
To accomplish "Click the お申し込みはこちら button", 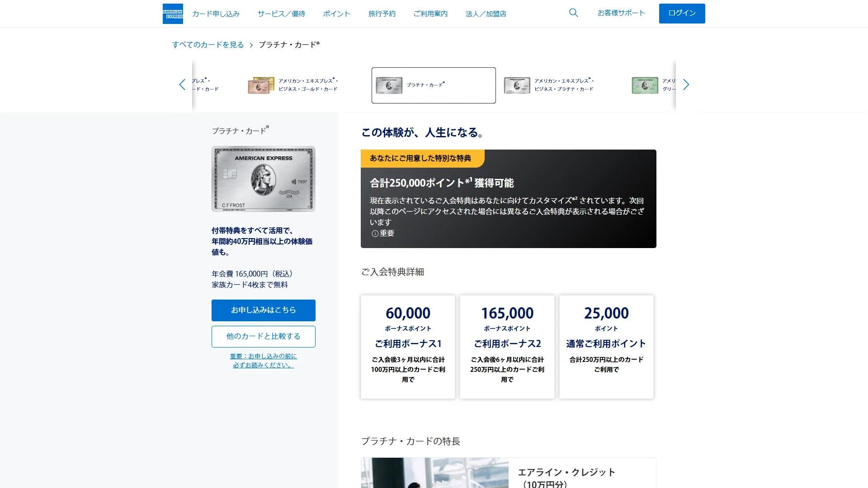I will pyautogui.click(x=264, y=310).
